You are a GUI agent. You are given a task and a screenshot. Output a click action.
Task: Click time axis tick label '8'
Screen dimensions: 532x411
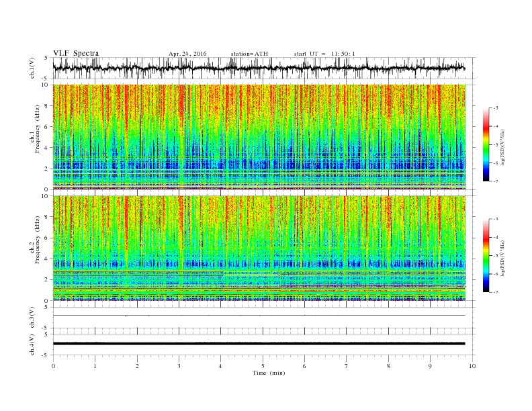click(x=388, y=366)
